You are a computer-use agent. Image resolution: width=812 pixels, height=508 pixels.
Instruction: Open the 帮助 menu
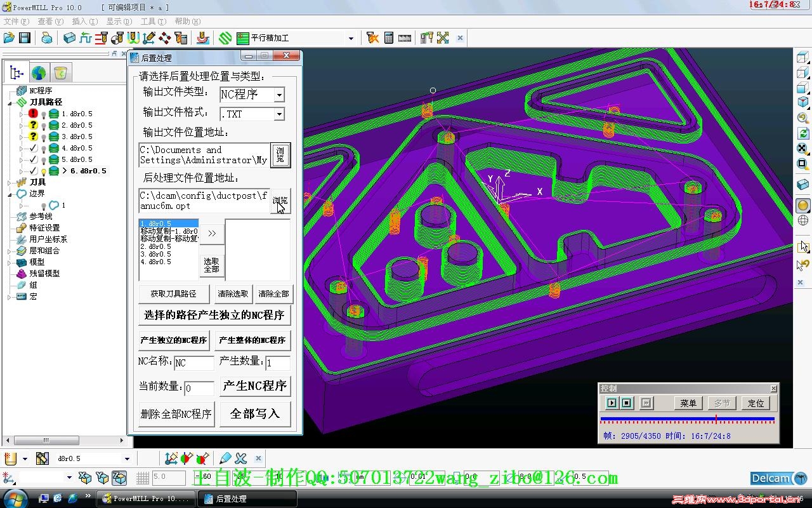tap(187, 22)
